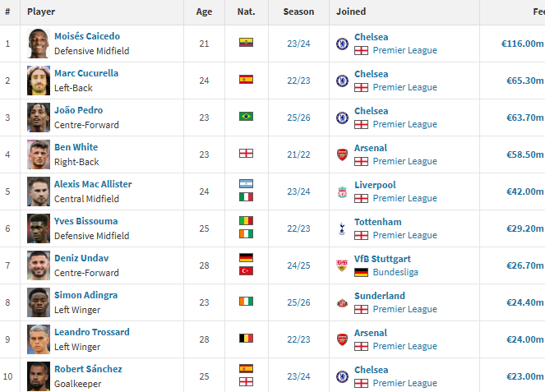Click Ecuador flag for Moisés Caicedo
The image size is (545, 392).
click(246, 43)
